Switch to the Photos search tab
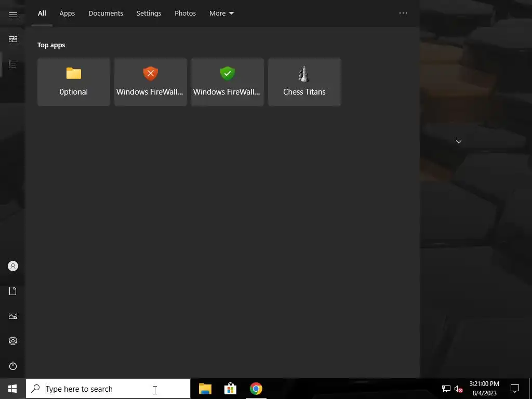This screenshot has height=399, width=532. pyautogui.click(x=185, y=13)
